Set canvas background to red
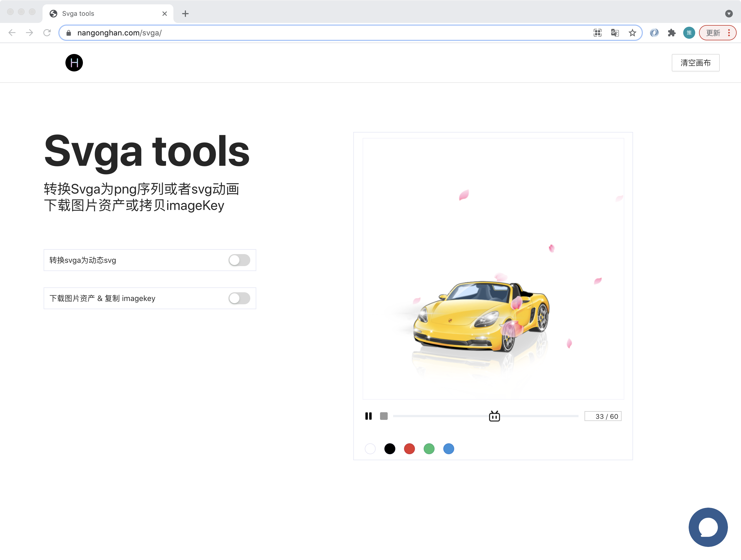Screen dimensions: 741x560 [x=409, y=449]
